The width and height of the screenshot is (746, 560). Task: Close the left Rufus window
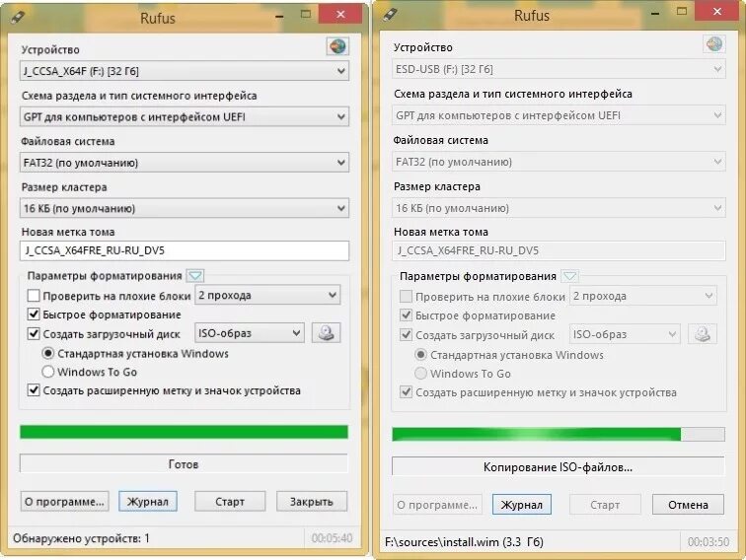pyautogui.click(x=340, y=14)
